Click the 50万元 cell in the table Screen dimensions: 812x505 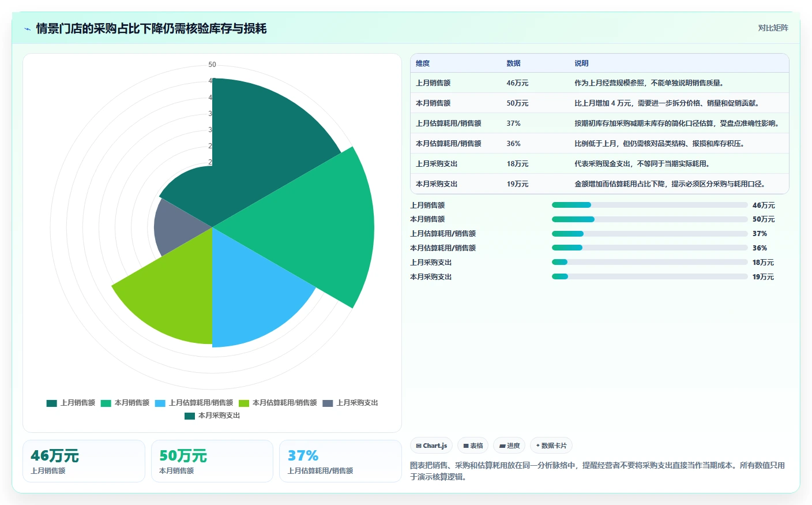pos(517,103)
